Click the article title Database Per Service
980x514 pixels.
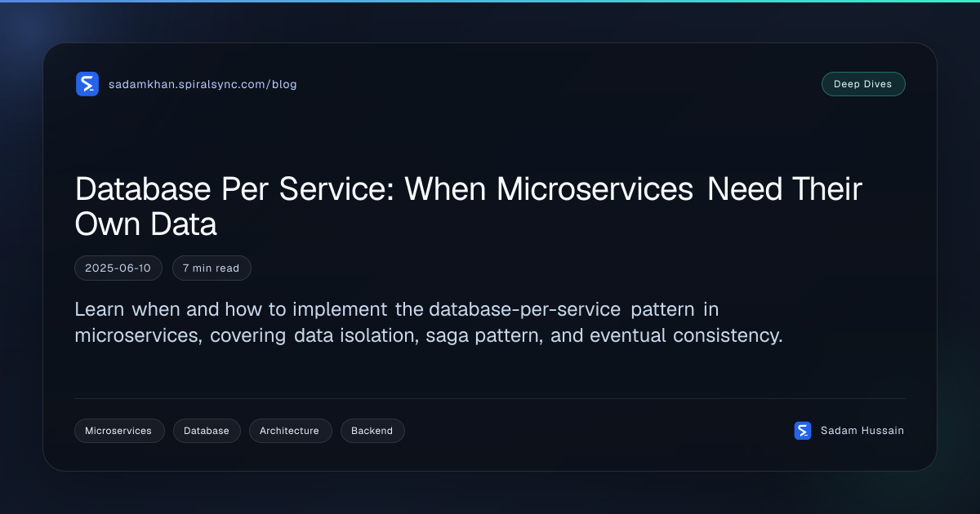coord(469,206)
